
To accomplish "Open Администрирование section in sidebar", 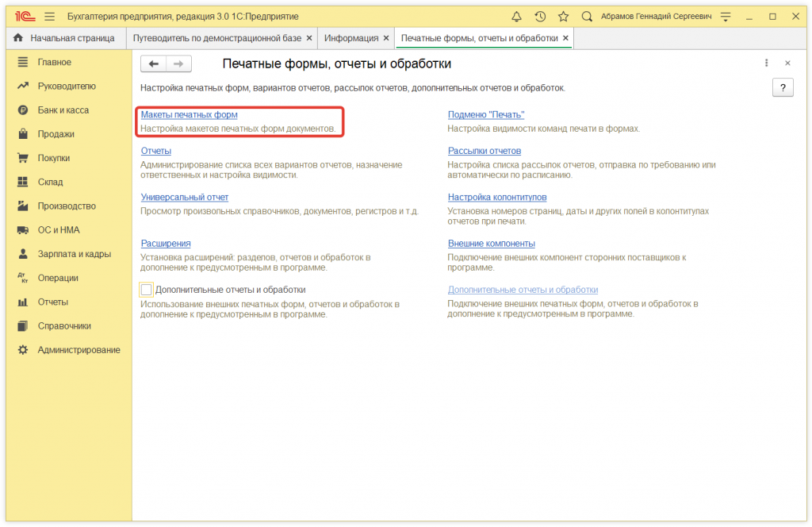I will pos(79,350).
